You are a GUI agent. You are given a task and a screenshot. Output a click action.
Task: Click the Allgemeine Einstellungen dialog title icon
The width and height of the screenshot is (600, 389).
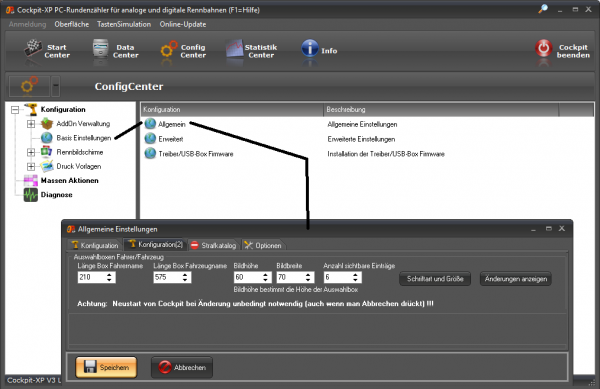pyautogui.click(x=71, y=229)
